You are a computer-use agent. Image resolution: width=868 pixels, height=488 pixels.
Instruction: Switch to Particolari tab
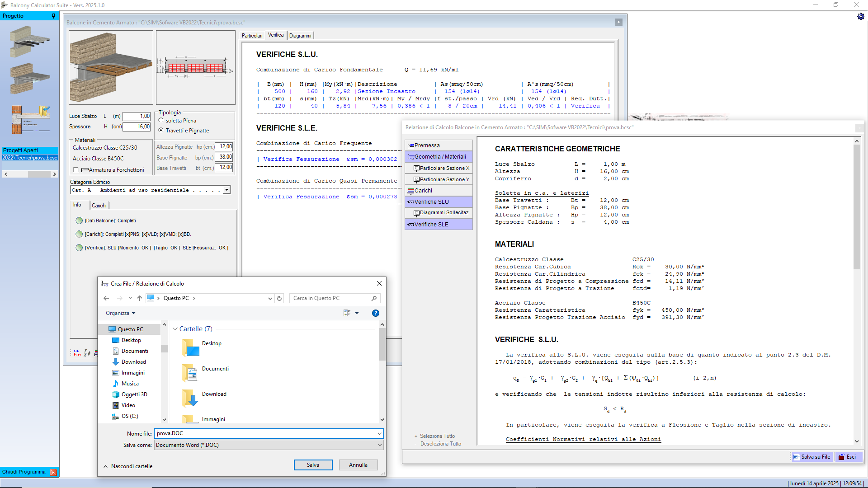point(252,36)
